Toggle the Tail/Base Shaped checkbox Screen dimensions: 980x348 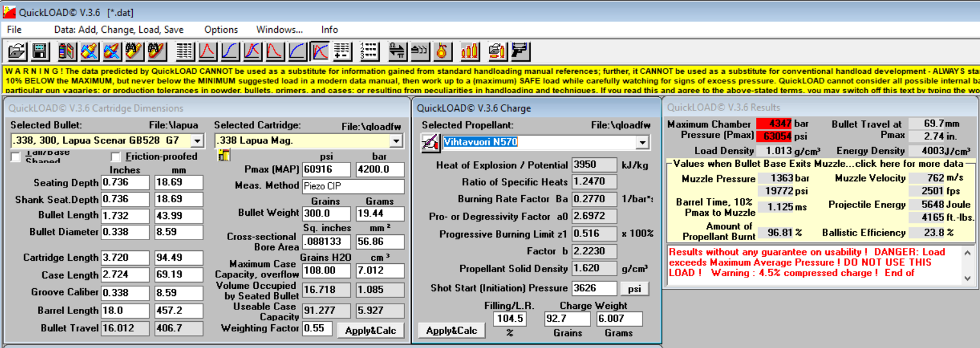coord(16,157)
